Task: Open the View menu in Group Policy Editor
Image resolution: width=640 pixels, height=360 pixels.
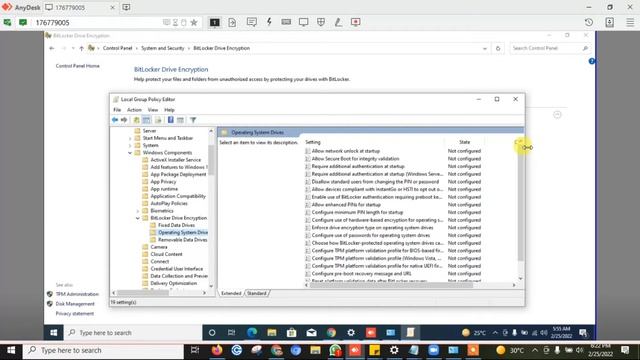Action: tap(153, 110)
